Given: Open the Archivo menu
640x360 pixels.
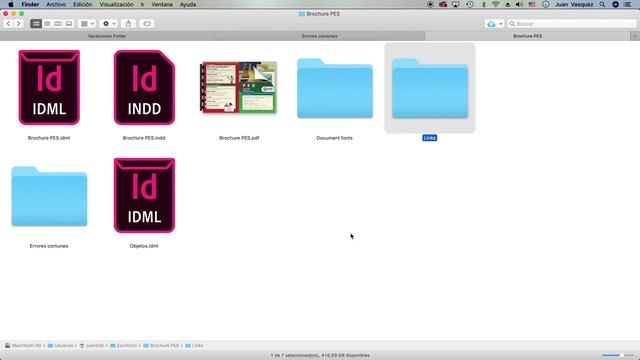Looking at the screenshot, I should (56, 4).
